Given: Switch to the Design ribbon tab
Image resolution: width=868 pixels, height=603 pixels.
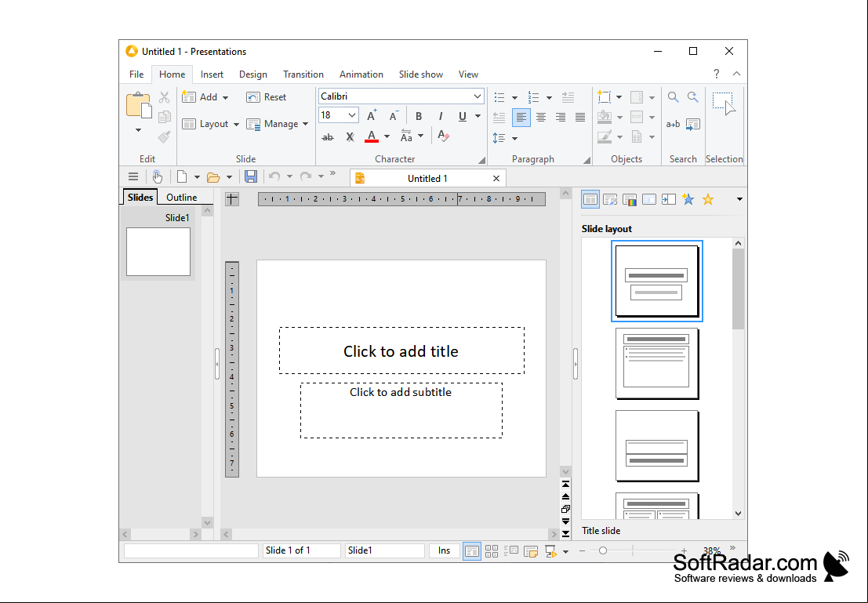Looking at the screenshot, I should coord(253,74).
